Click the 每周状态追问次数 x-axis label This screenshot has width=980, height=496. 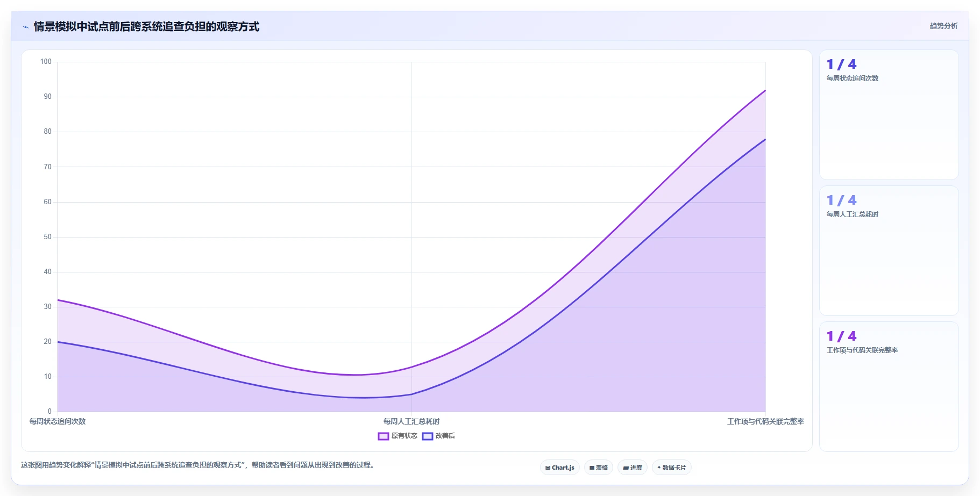pyautogui.click(x=58, y=421)
